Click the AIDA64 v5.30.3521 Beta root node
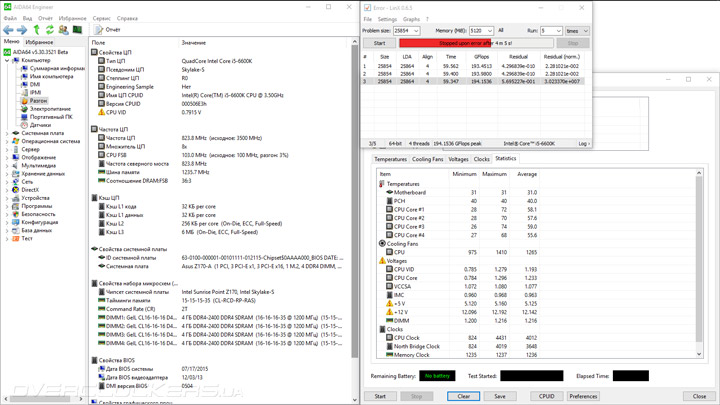This screenshot has width=720, height=405. [40, 52]
